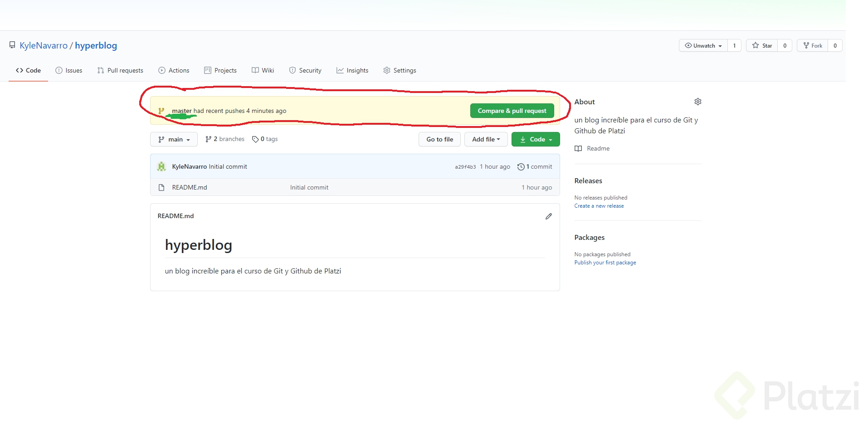Viewport: 868px width, 424px height.
Task: Click Go to file button
Action: pos(439,139)
